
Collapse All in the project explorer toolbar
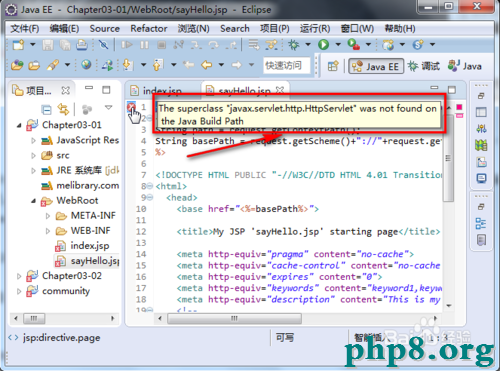[46, 109]
